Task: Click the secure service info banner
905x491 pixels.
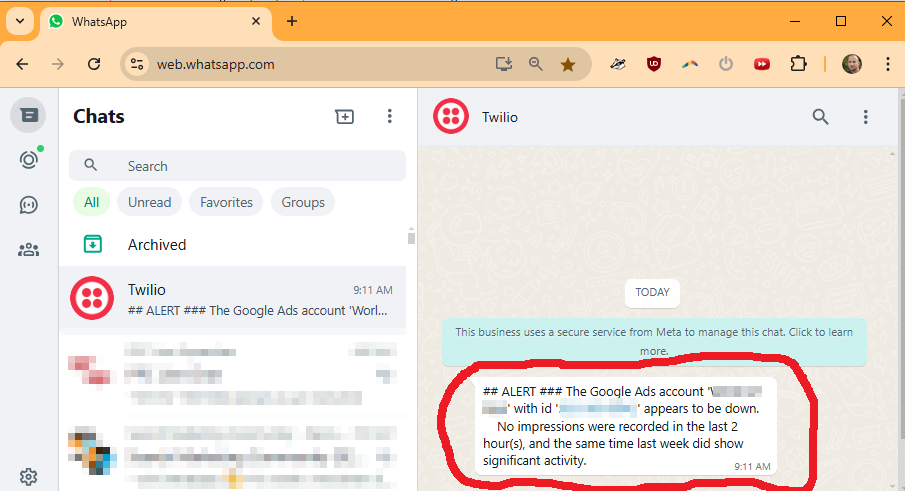Action: pos(654,342)
